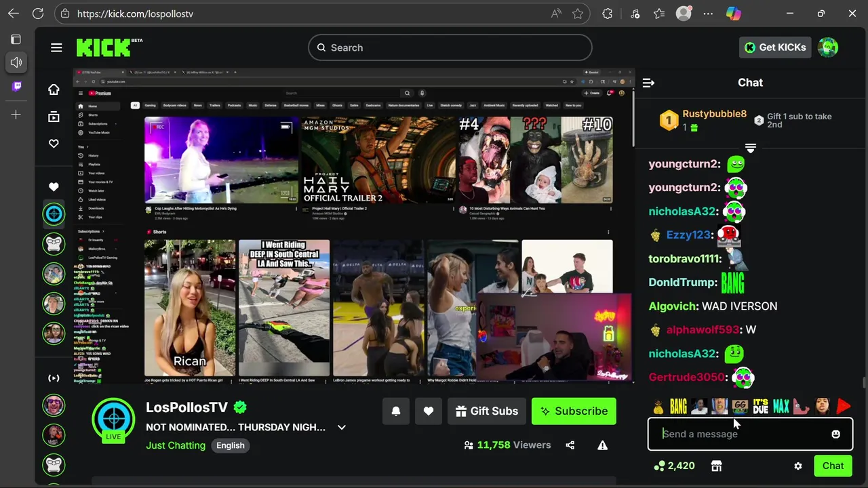Image resolution: width=868 pixels, height=488 pixels.
Task: Open the LosPollosTV channel name
Action: tap(186, 407)
